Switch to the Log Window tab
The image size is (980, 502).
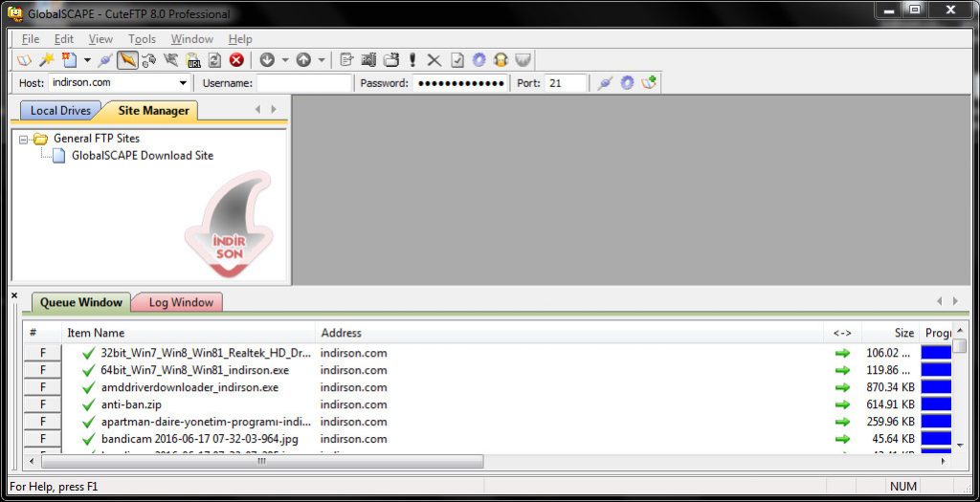coord(181,302)
